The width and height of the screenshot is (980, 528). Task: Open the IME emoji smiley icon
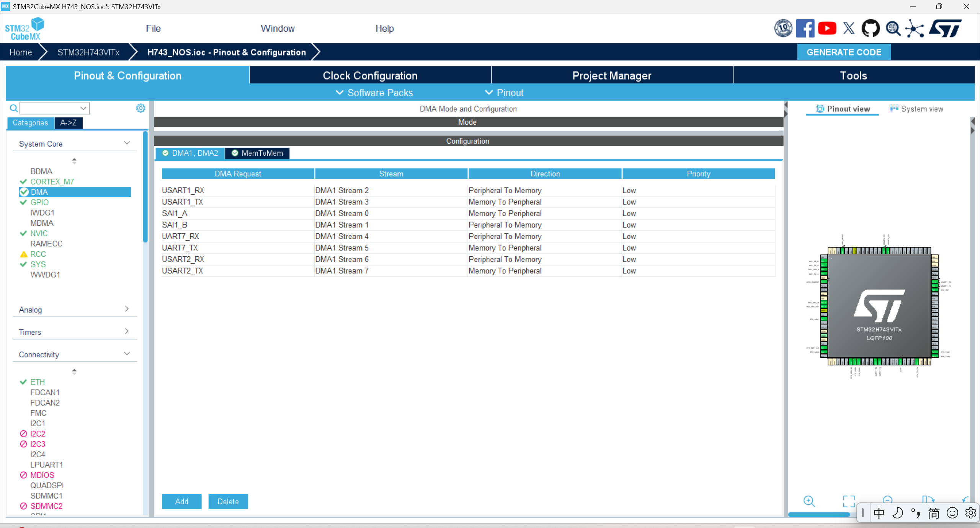(x=952, y=513)
